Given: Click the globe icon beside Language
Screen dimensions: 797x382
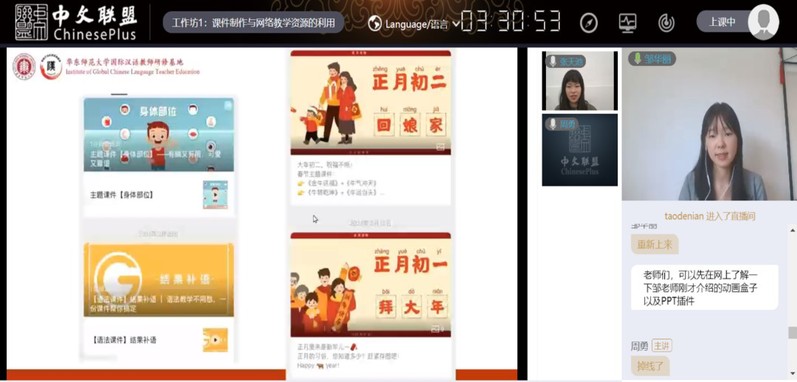Looking at the screenshot, I should pyautogui.click(x=375, y=23).
